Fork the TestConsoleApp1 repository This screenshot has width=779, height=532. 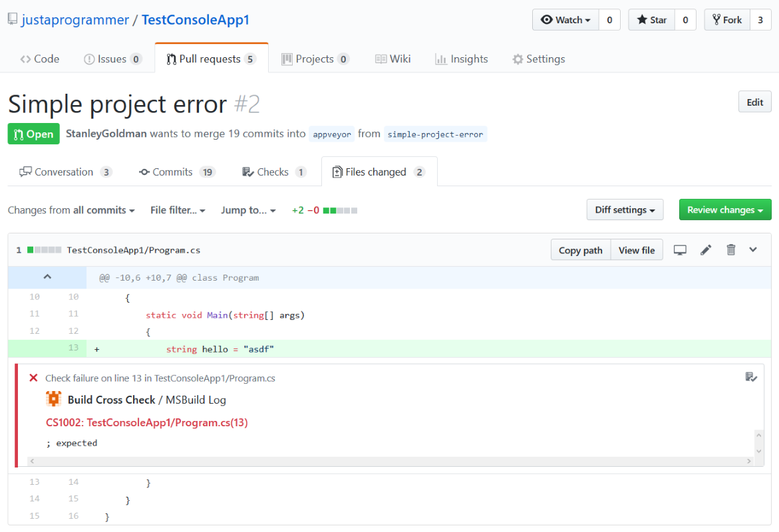727,20
